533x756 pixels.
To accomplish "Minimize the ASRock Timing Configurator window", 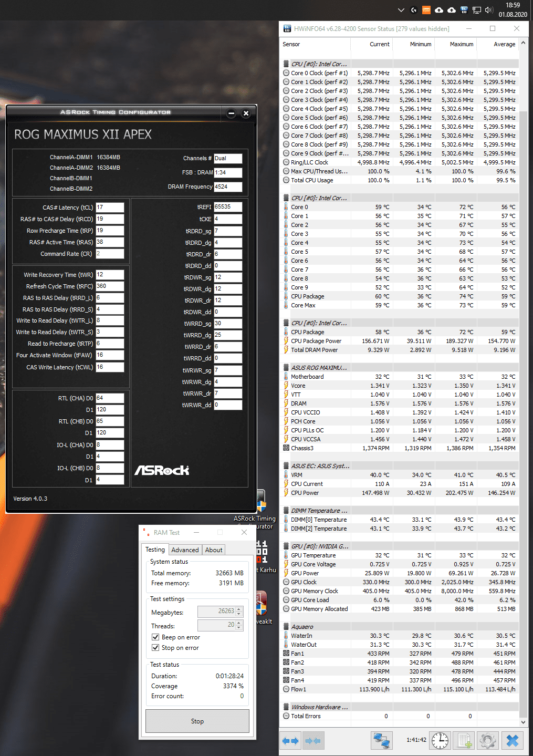I will click(x=231, y=113).
